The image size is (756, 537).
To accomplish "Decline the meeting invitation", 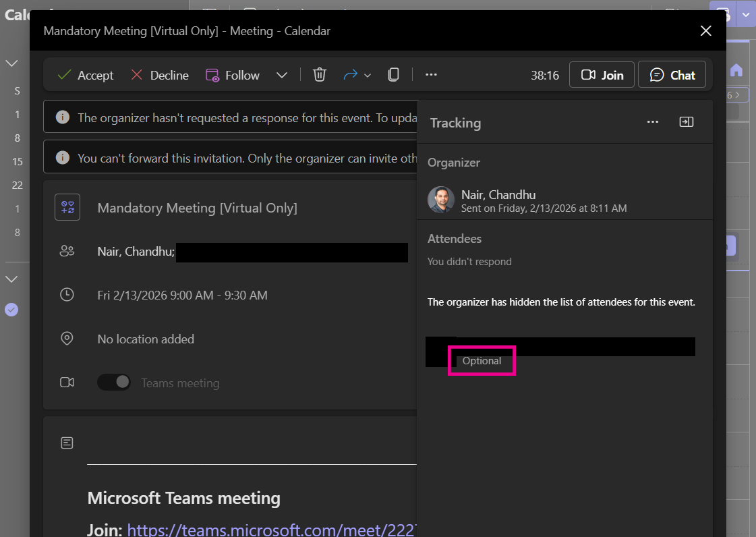I will [159, 75].
